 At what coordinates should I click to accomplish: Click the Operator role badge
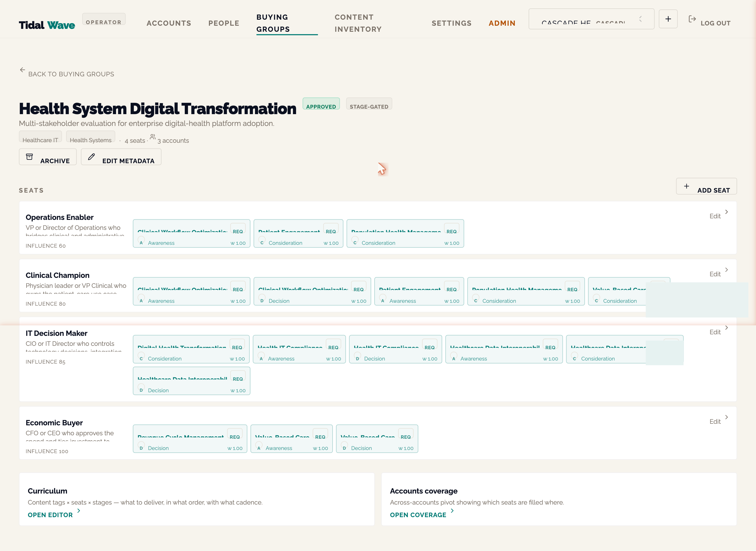coord(104,19)
